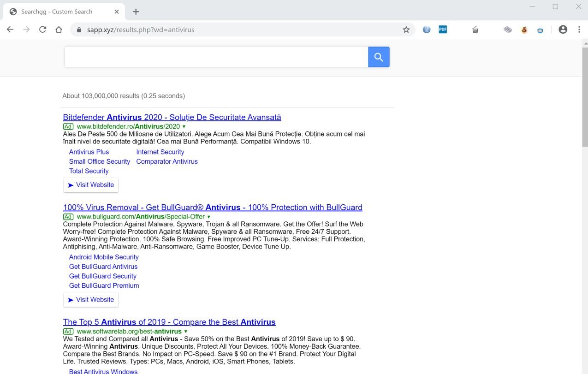Open the 100% Virus Removal BullGuard ad title
The height and width of the screenshot is (374, 588).
[x=213, y=207]
